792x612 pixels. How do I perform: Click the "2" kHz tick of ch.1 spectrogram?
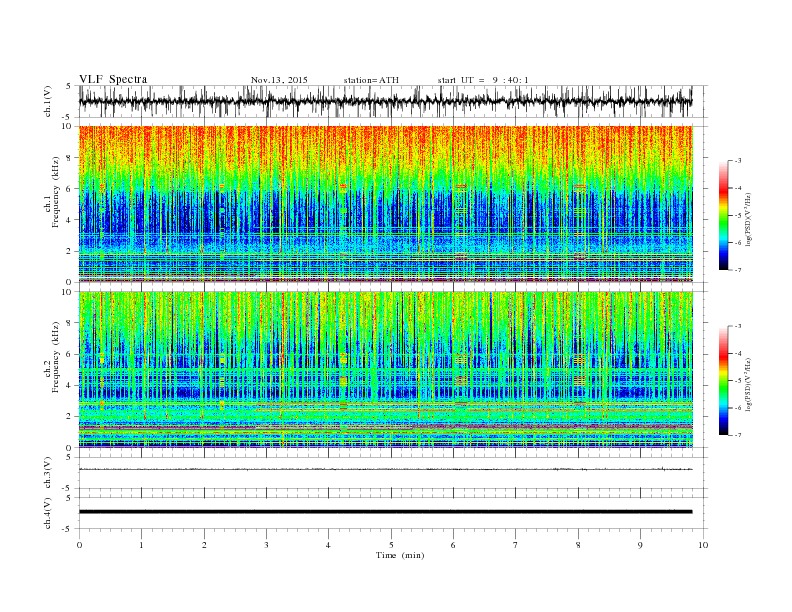point(70,251)
